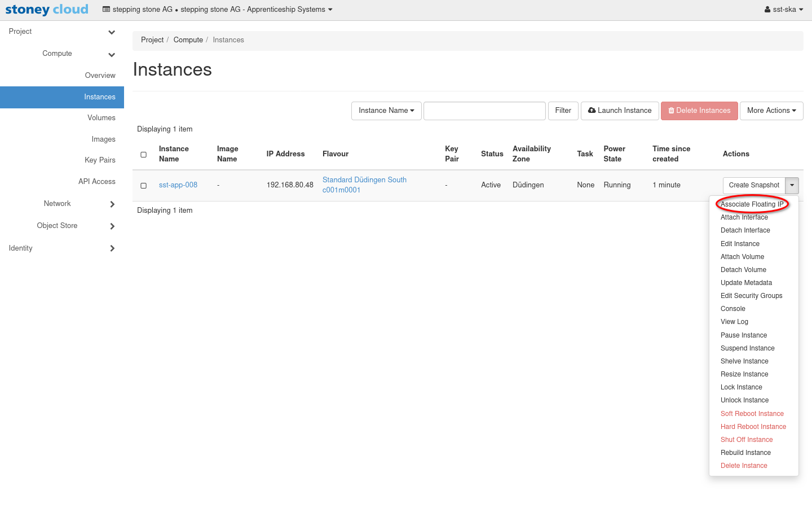
Task: Open the More Actions dropdown
Action: click(771, 111)
